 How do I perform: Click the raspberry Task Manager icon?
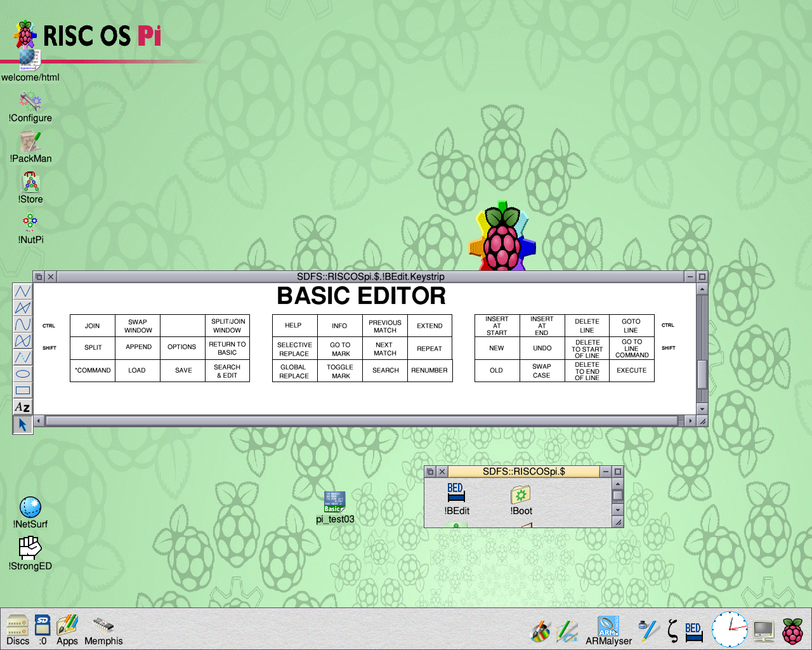pos(792,631)
